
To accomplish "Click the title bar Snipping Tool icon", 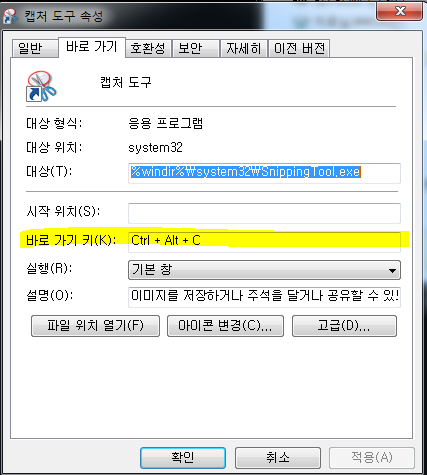I will [11, 16].
